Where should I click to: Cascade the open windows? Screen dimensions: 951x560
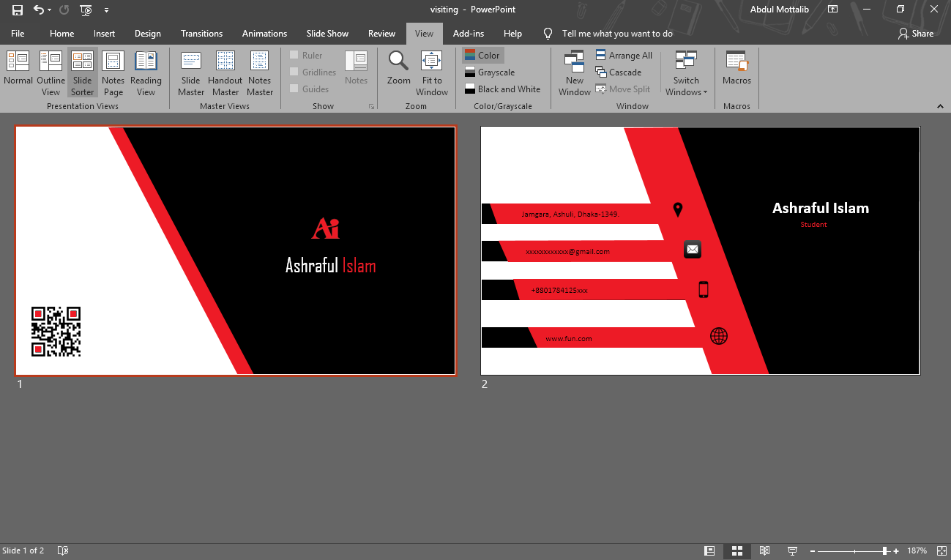(619, 72)
